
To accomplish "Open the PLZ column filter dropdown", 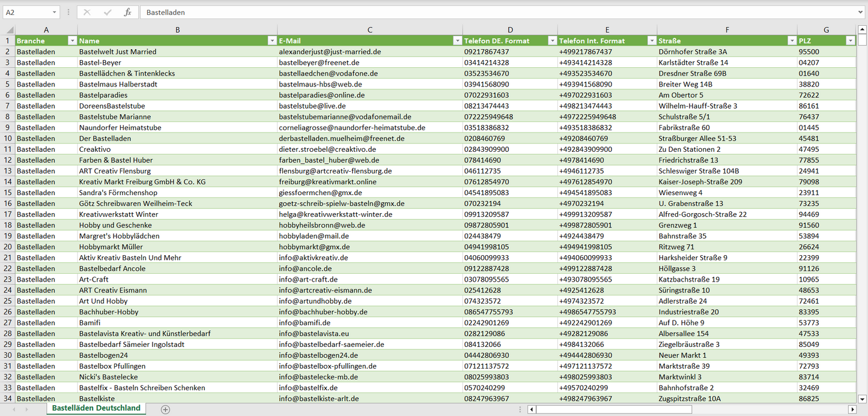I will [x=850, y=41].
